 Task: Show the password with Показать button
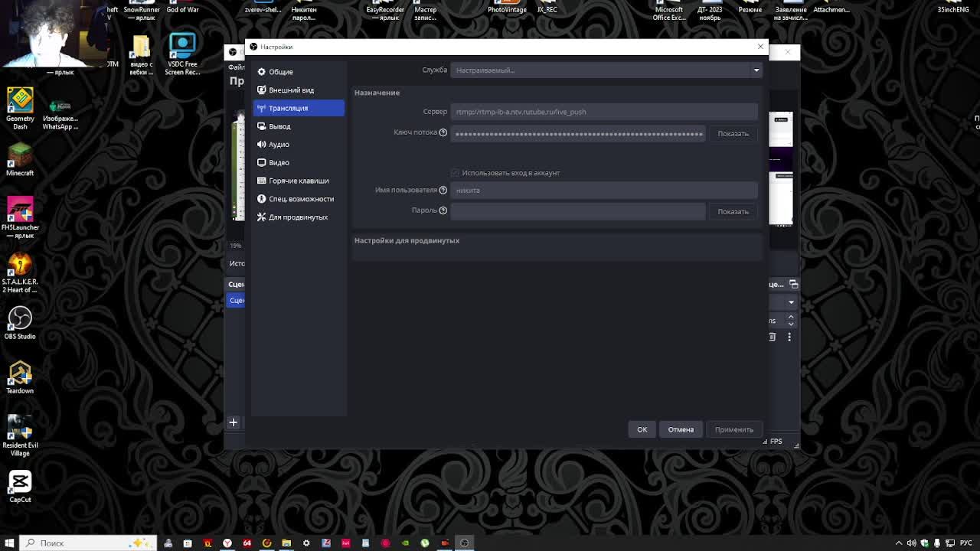click(x=733, y=212)
